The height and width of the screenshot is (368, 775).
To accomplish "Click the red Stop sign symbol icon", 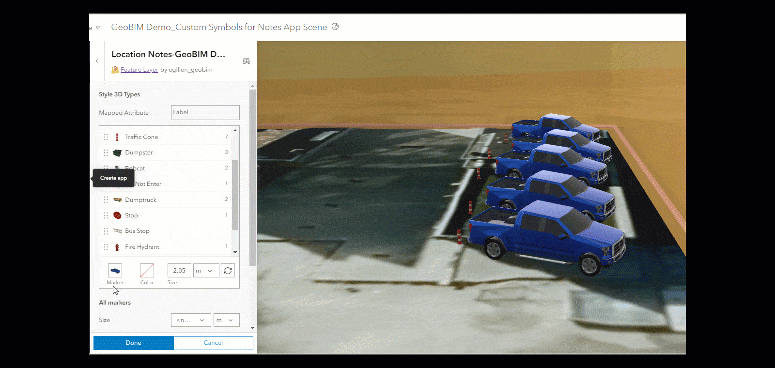I will [x=117, y=215].
